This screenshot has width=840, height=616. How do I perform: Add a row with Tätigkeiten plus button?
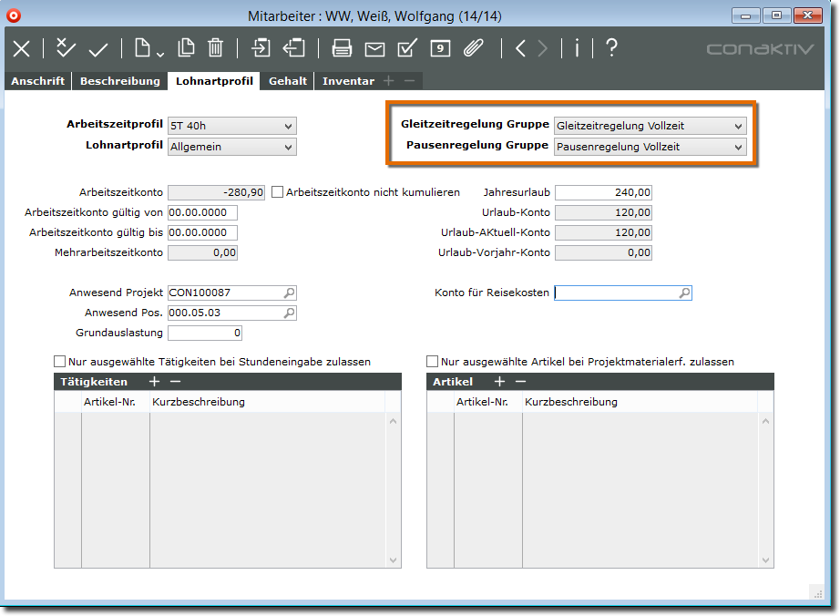(154, 382)
